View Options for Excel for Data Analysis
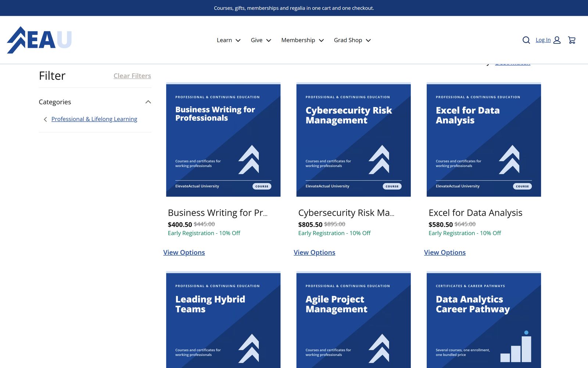The height and width of the screenshot is (368, 588). 445,252
